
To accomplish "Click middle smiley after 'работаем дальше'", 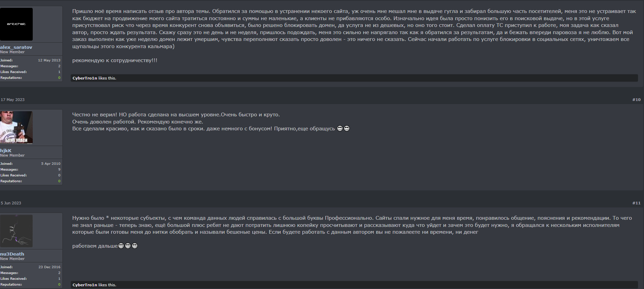I will (128, 246).
